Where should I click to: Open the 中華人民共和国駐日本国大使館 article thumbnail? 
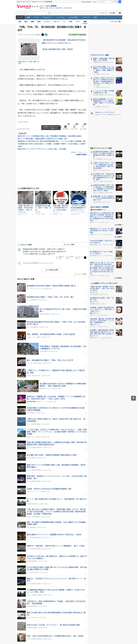coord(61,197)
